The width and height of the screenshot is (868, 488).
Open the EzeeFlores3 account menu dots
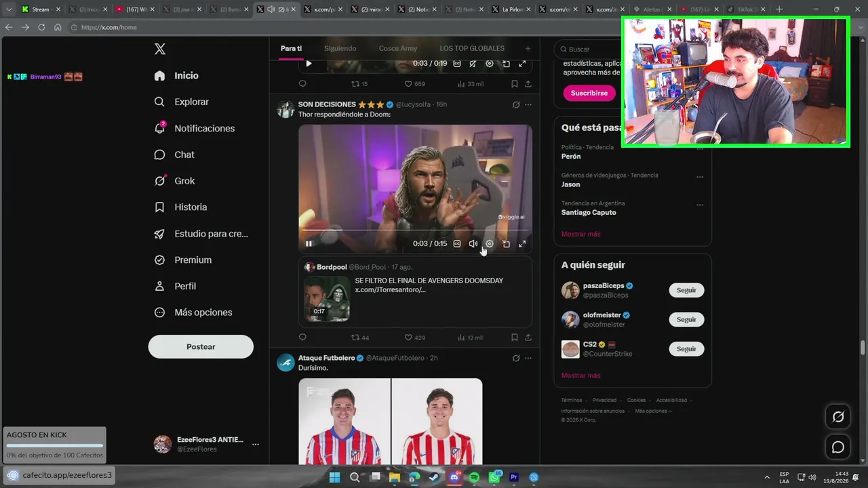point(256,445)
